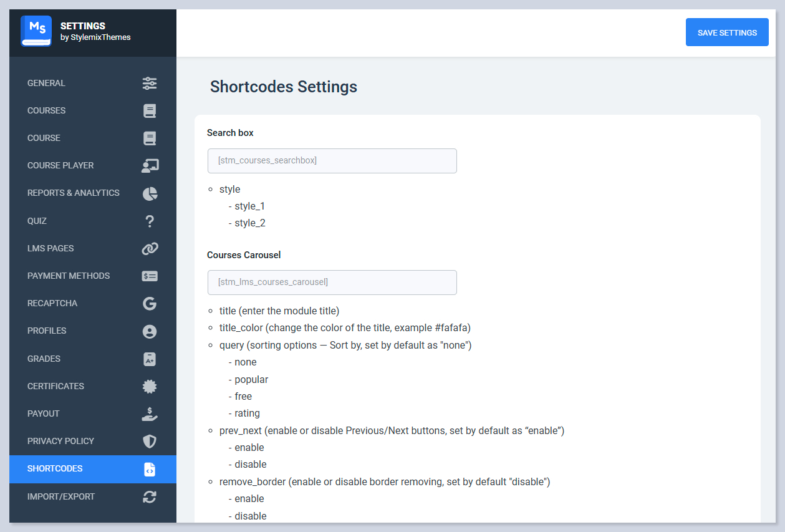
Task: Select the active Shortcodes menu item
Action: pyautogui.click(x=55, y=468)
